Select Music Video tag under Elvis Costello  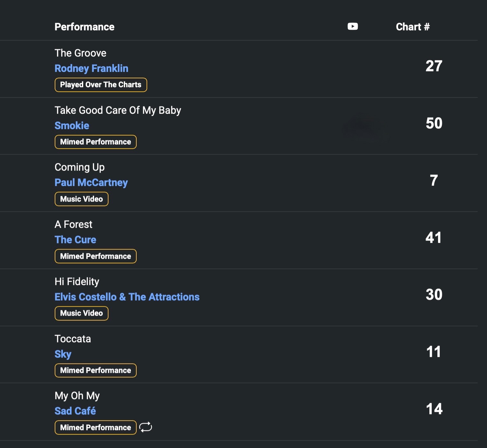tap(81, 313)
